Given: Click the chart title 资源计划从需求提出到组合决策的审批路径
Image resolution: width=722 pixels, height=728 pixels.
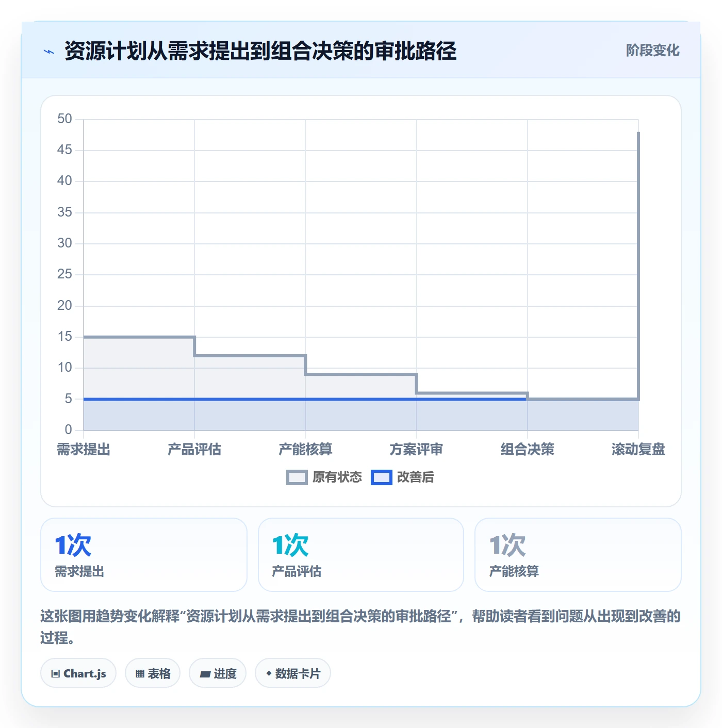Looking at the screenshot, I should tap(260, 51).
